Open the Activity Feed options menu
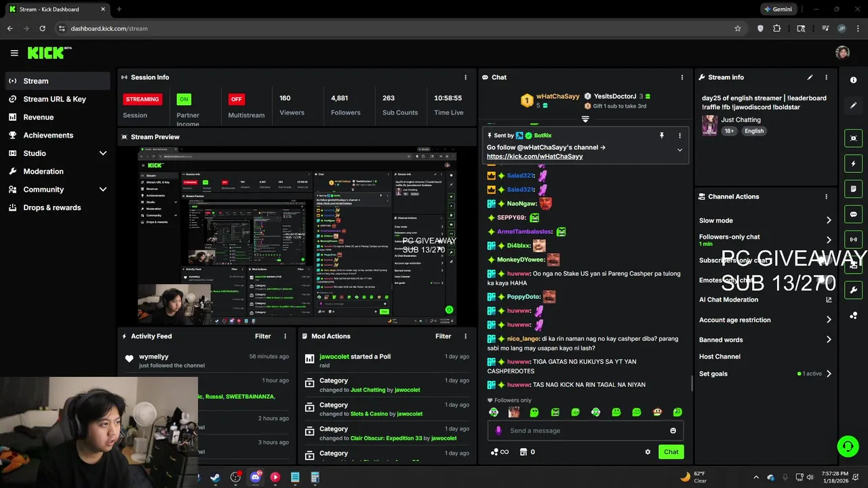Viewport: 868px width, 488px height. 285,336
